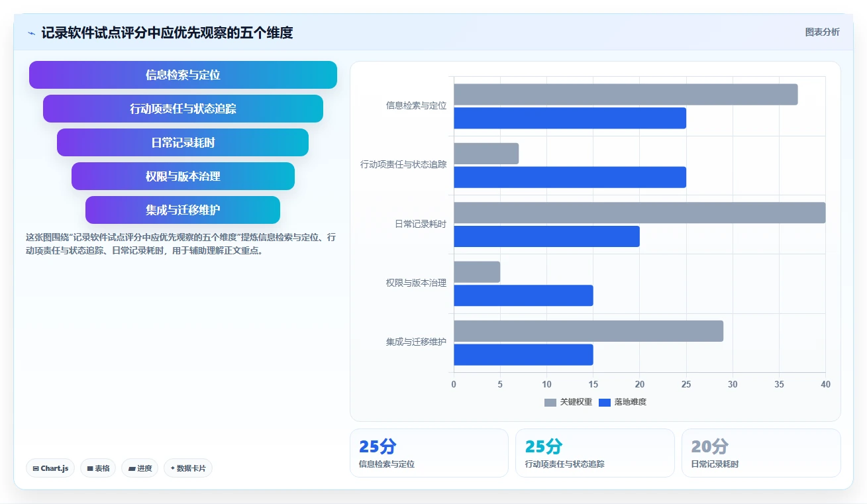Select the 日常记录耗时 funnel bar
The width and height of the screenshot is (867, 504).
tap(183, 142)
